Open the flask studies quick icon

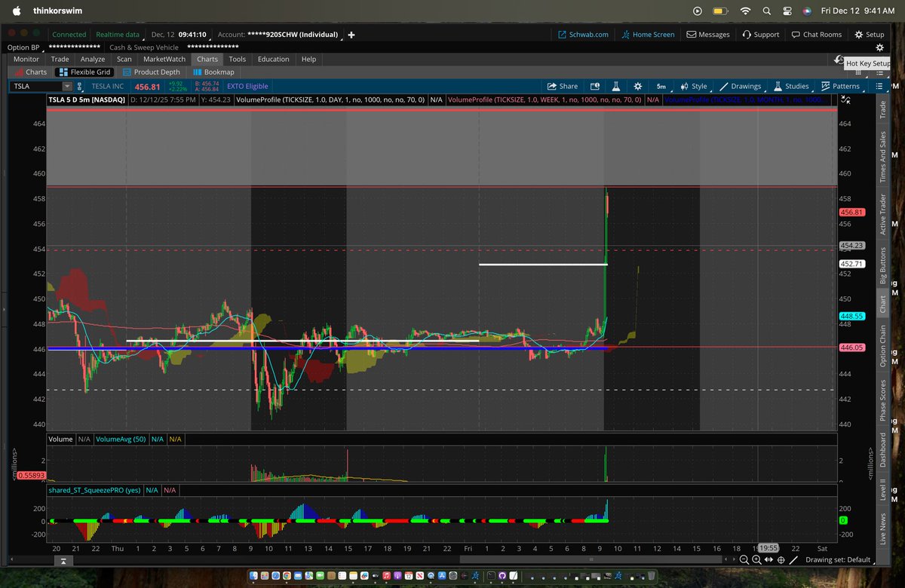pyautogui.click(x=615, y=86)
